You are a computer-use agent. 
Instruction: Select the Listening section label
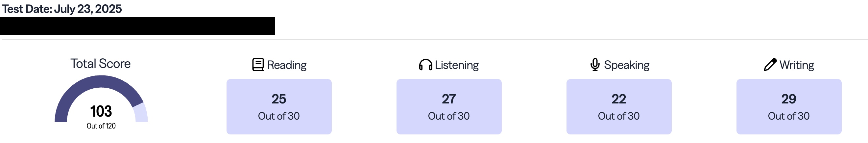coord(457,65)
